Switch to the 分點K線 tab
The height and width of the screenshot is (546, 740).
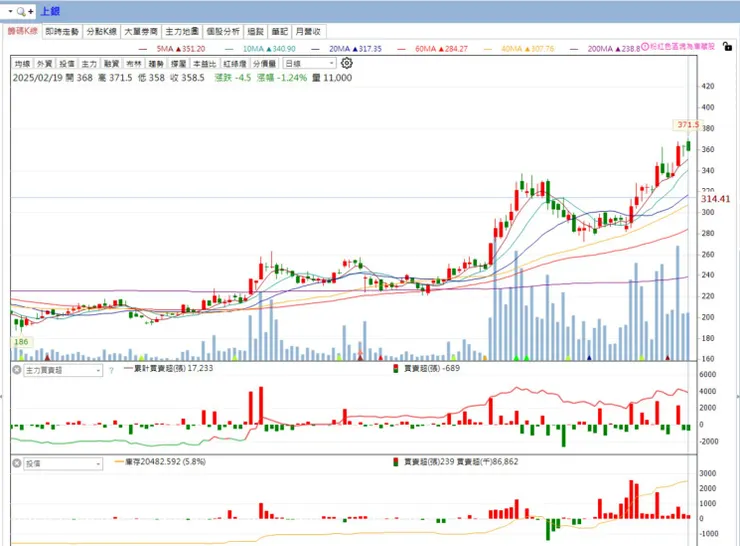click(101, 32)
